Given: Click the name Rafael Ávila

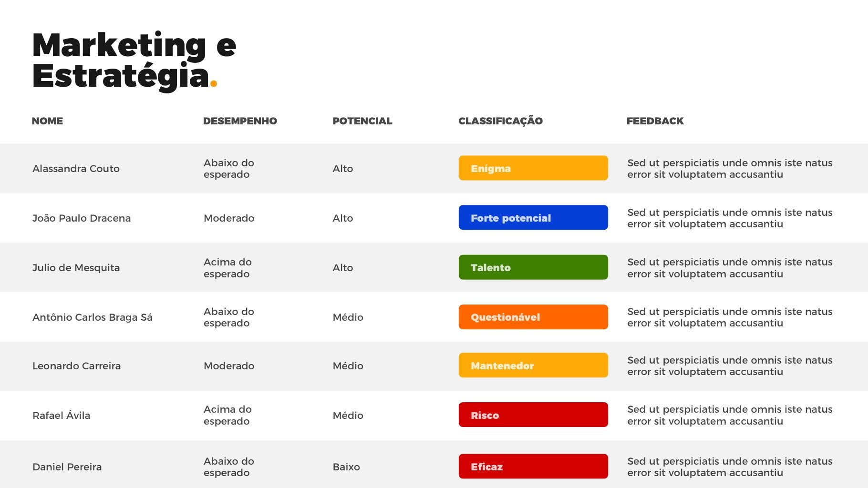Looking at the screenshot, I should tap(61, 416).
